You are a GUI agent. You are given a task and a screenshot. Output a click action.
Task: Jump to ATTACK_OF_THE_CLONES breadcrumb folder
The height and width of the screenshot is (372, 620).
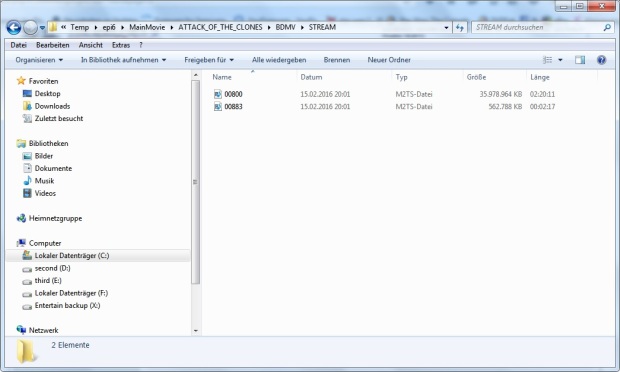[x=220, y=27]
